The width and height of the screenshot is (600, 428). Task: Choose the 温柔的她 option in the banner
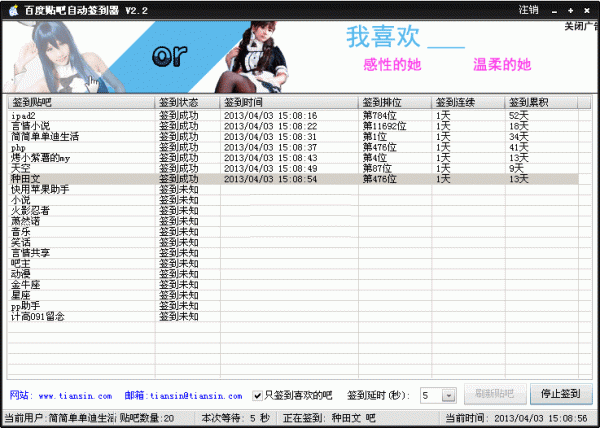[502, 65]
